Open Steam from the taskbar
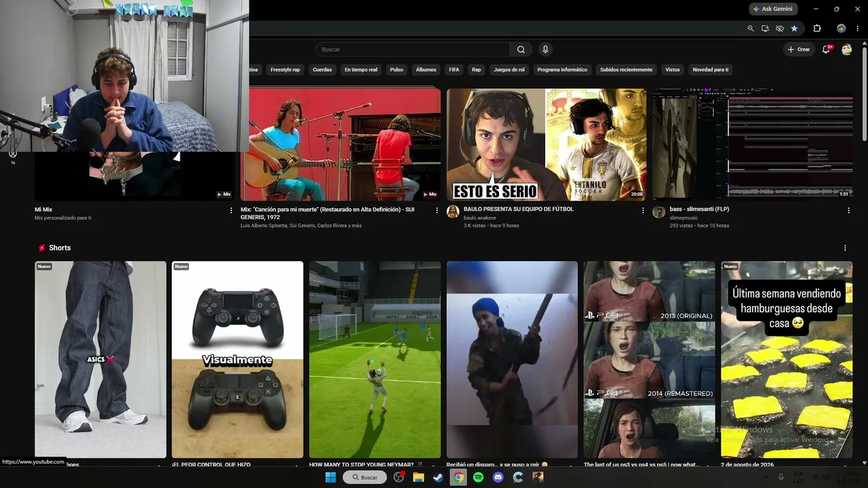Viewport: 868px width, 488px height. [438, 477]
